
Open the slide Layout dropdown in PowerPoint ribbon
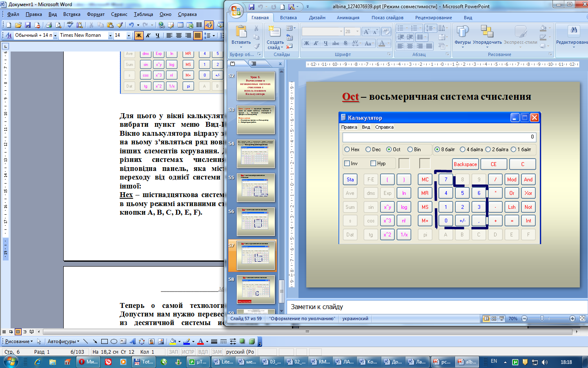[291, 28]
